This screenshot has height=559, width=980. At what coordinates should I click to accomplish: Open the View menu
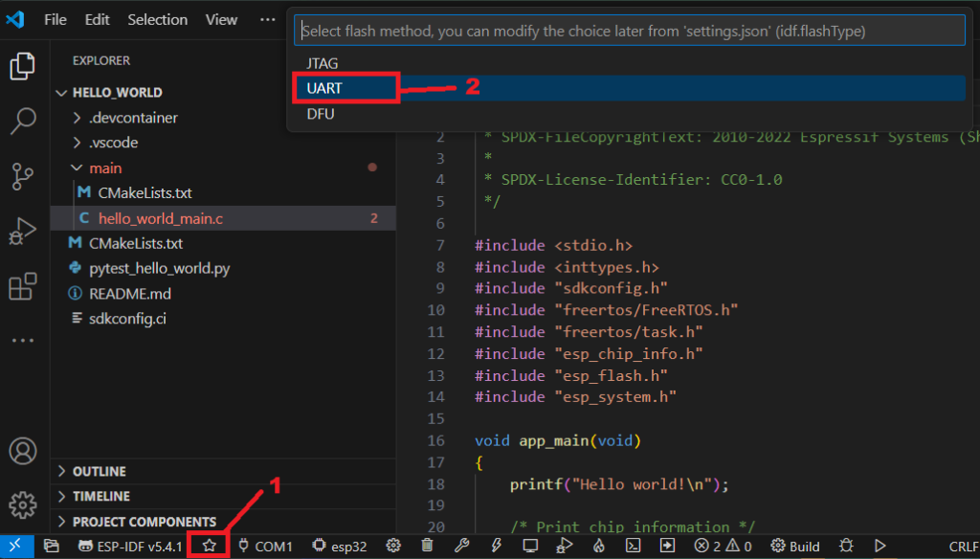[221, 19]
